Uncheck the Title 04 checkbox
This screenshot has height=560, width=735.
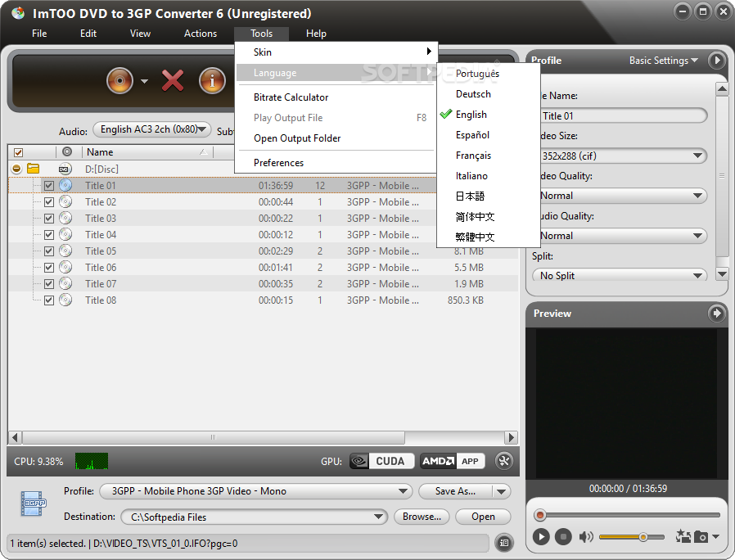tap(49, 235)
